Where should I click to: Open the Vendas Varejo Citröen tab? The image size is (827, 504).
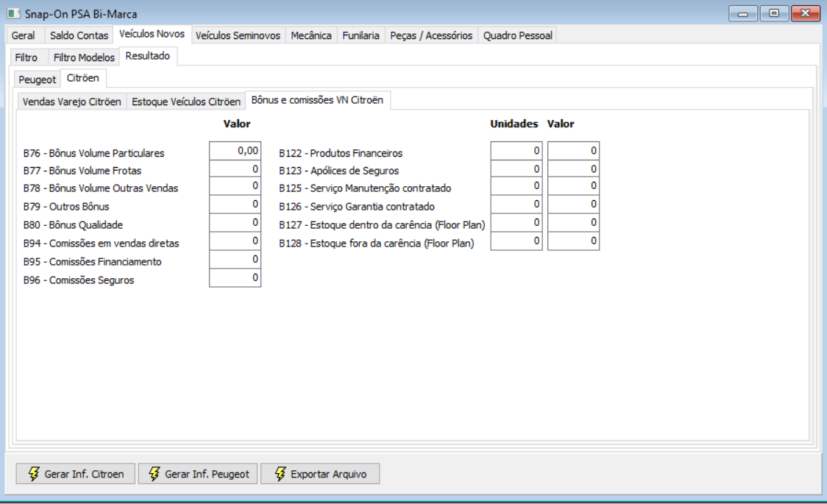71,102
